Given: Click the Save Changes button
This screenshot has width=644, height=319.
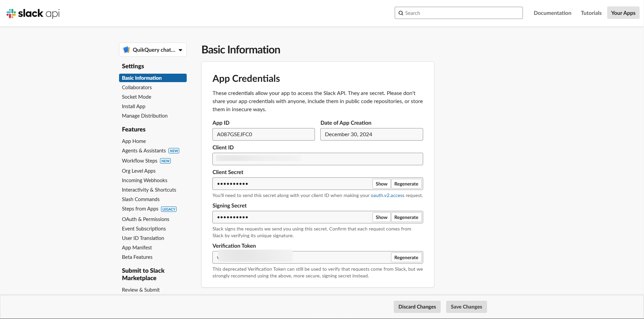Looking at the screenshot, I should tap(466, 307).
